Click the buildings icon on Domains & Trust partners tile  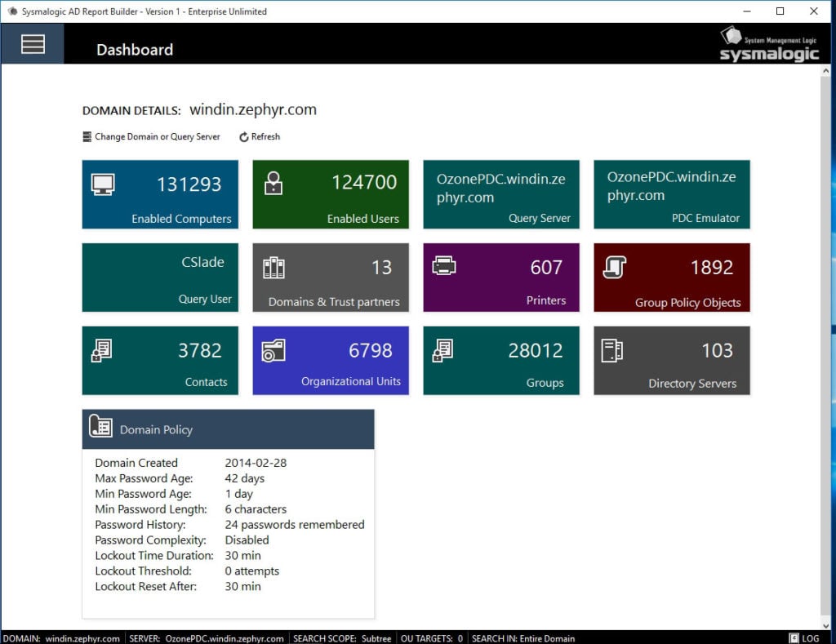[273, 268]
